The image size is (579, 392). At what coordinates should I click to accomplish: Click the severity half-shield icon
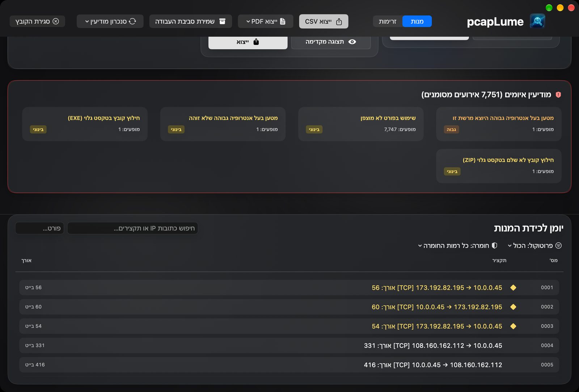(x=494, y=245)
